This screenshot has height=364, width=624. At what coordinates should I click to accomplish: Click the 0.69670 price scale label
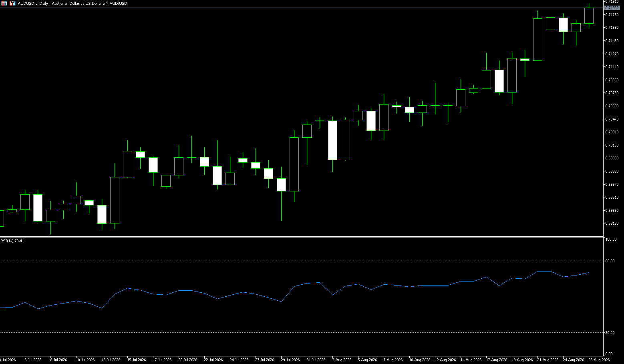click(612, 185)
